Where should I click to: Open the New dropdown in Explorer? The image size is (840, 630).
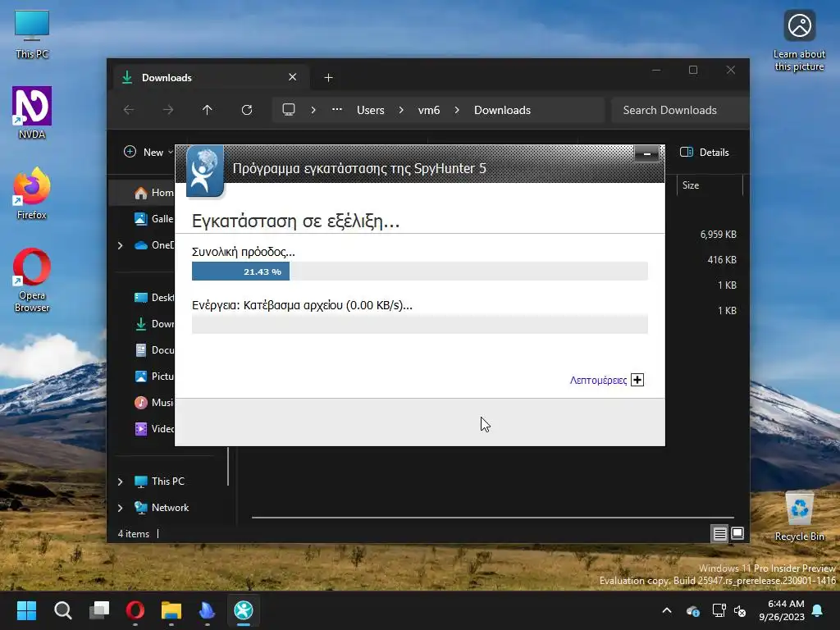tap(148, 152)
